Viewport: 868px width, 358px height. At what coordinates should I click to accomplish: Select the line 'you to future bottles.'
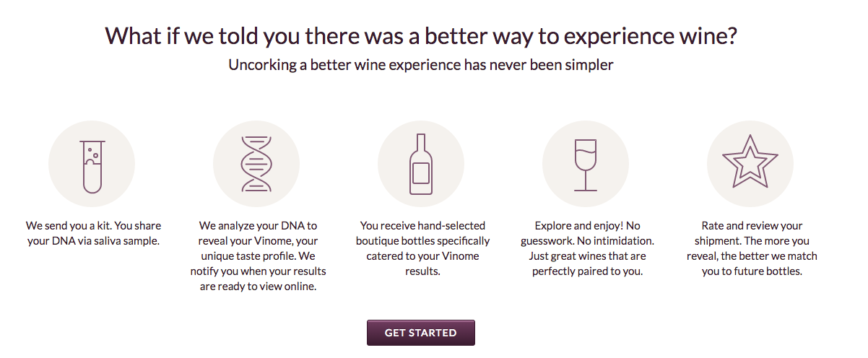752,271
